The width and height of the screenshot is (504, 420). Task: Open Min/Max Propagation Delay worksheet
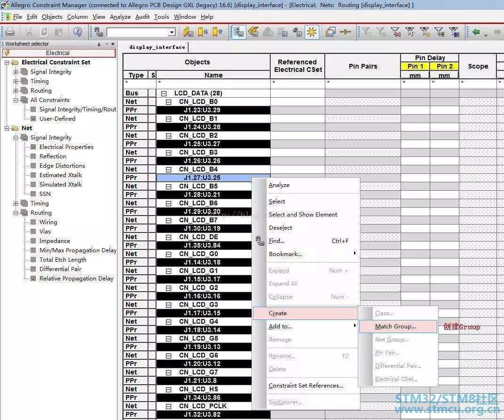pyautogui.click(x=78, y=250)
